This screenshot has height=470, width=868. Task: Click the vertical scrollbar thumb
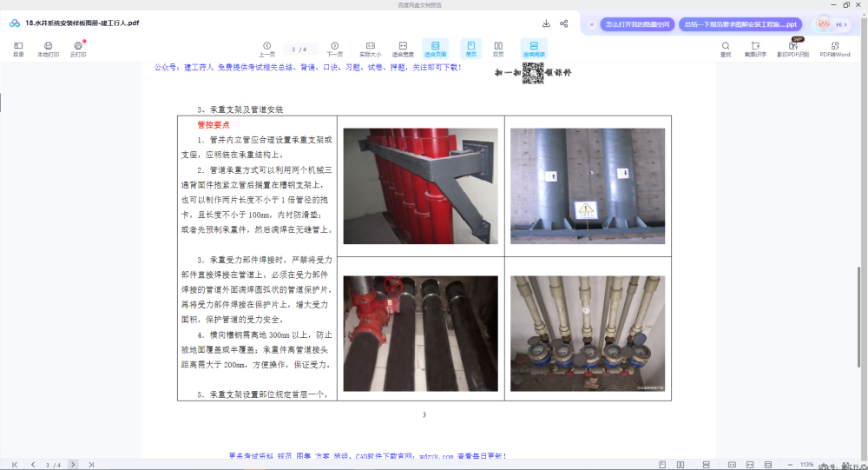point(859,316)
